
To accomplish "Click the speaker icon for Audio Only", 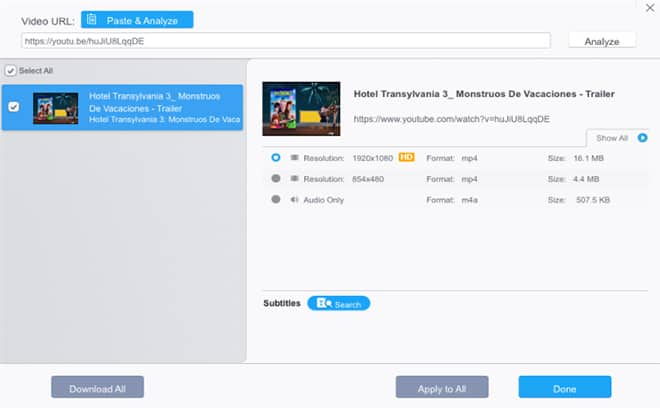I will tap(294, 199).
